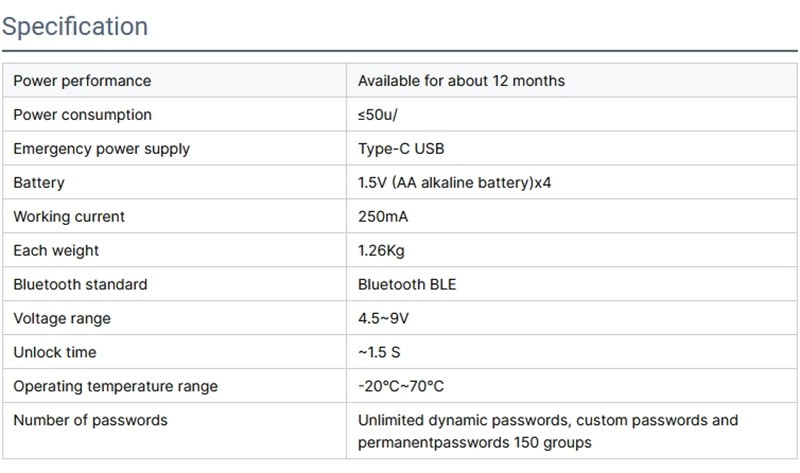
Task: Select the ≤50u/ value cell
Action: point(378,115)
